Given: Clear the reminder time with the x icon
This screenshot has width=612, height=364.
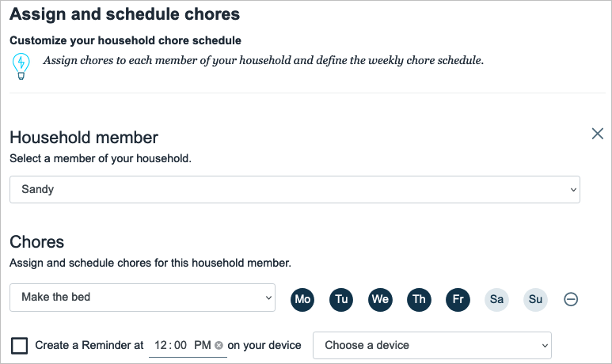Looking at the screenshot, I should click(219, 346).
